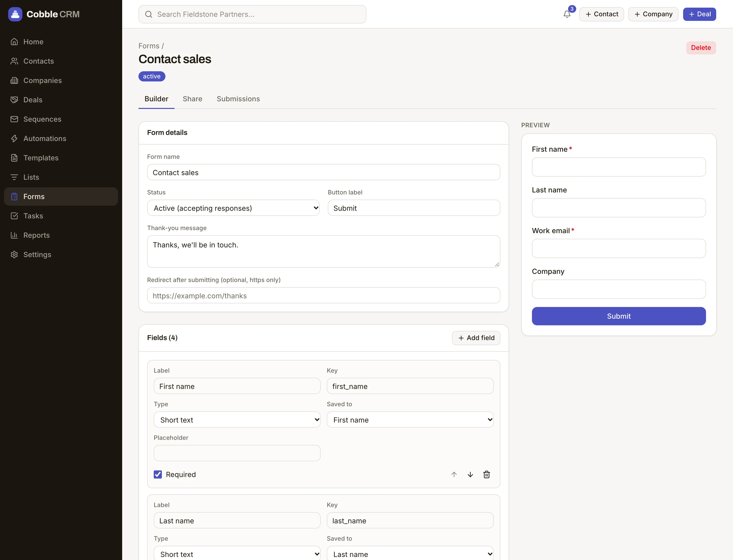Screen dimensions: 733x560
Task: Go to Home in sidebar
Action: click(61, 42)
